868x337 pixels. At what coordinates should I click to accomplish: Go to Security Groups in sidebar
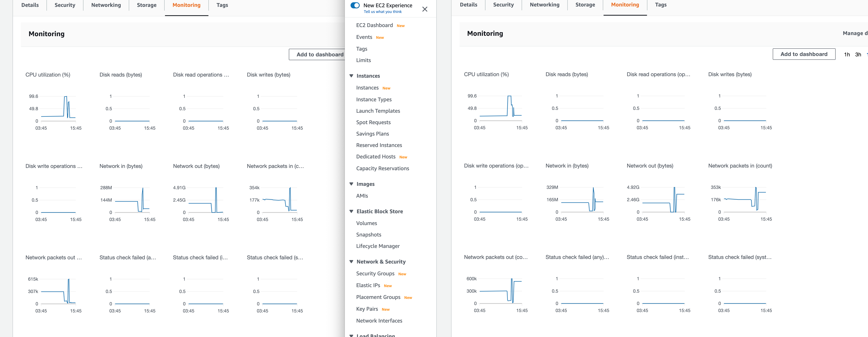pos(375,274)
